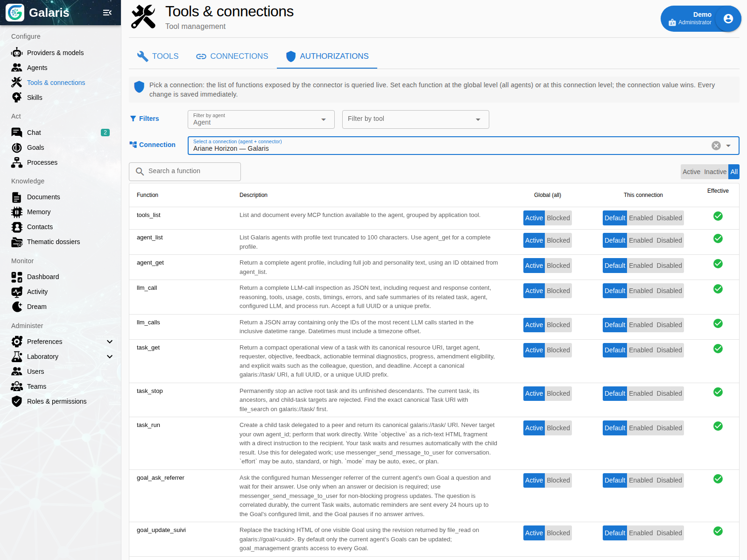
Task: Collapse the sidebar menu icon
Action: tap(107, 13)
